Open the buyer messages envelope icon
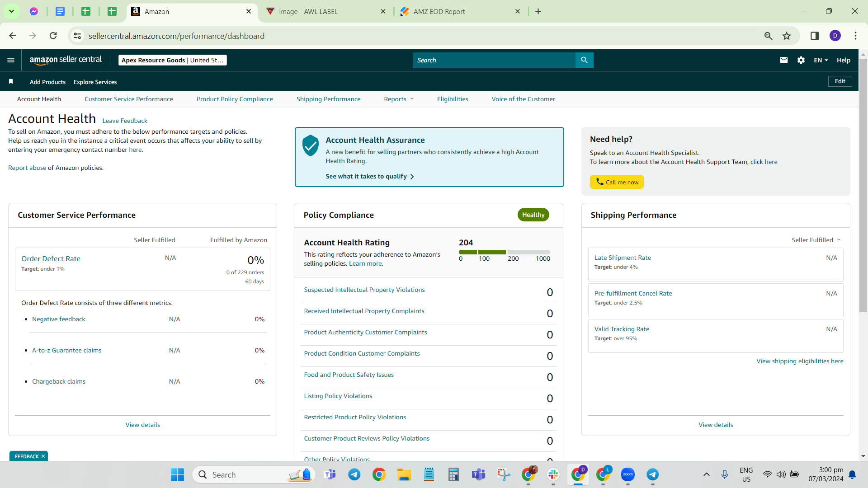This screenshot has width=868, height=488. 784,60
